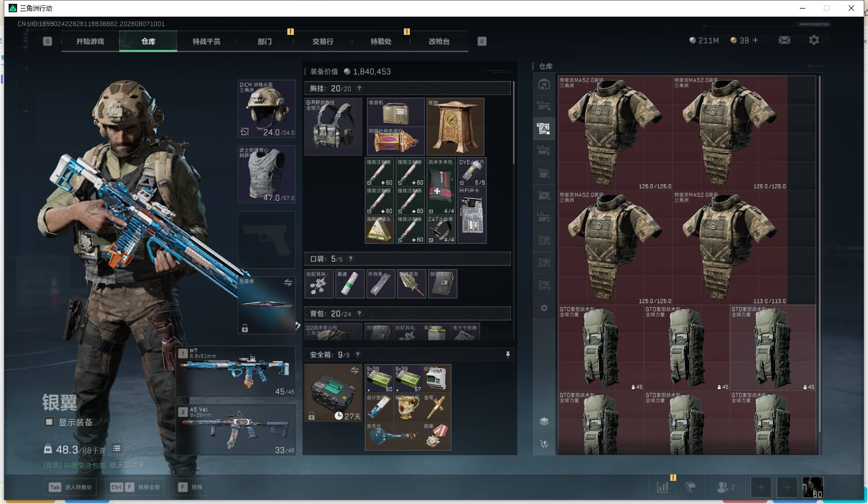Screen dimensions: 868x504
Task: Click the swap arrows on the safe box
Action: pos(355,370)
